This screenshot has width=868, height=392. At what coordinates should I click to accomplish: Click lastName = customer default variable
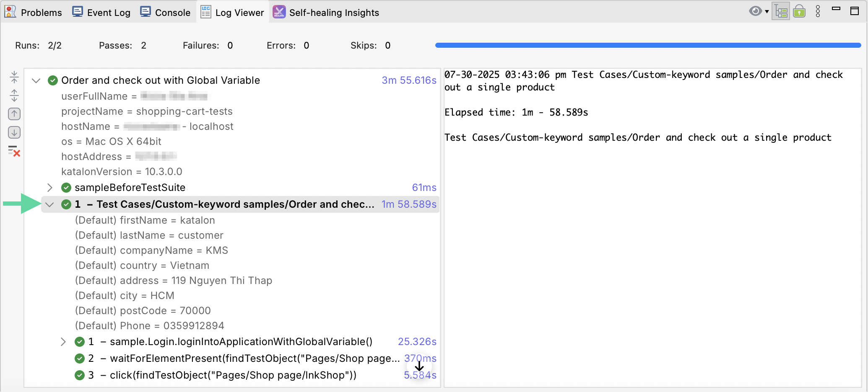tap(149, 235)
